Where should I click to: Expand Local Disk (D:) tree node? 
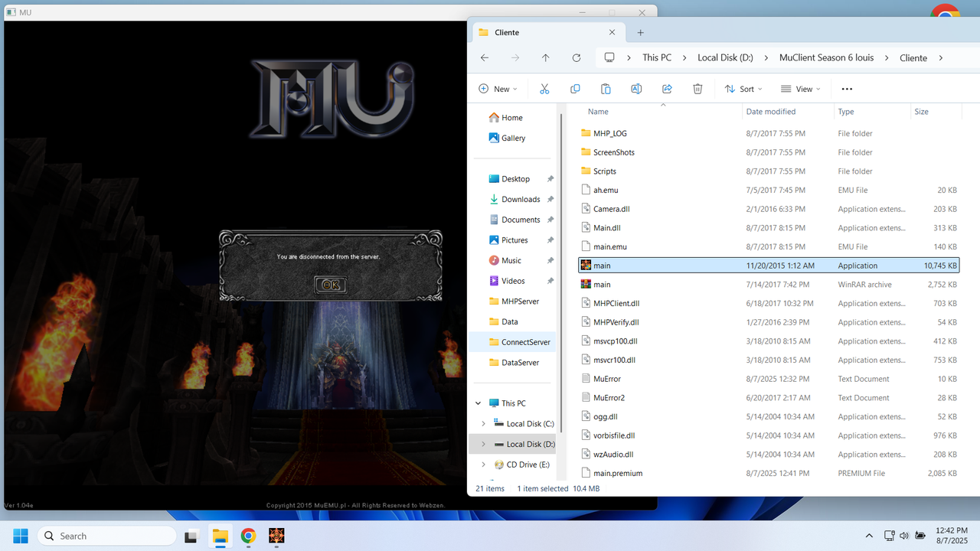483,444
